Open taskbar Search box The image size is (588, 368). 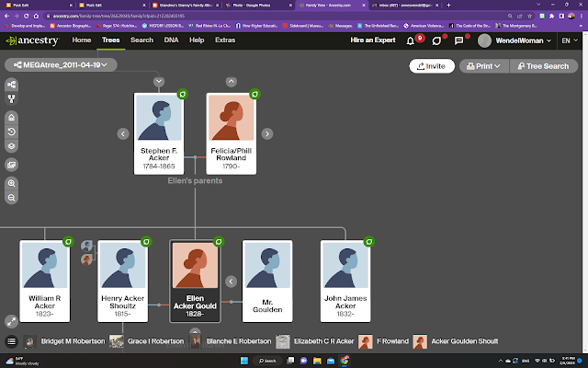[x=267, y=361]
